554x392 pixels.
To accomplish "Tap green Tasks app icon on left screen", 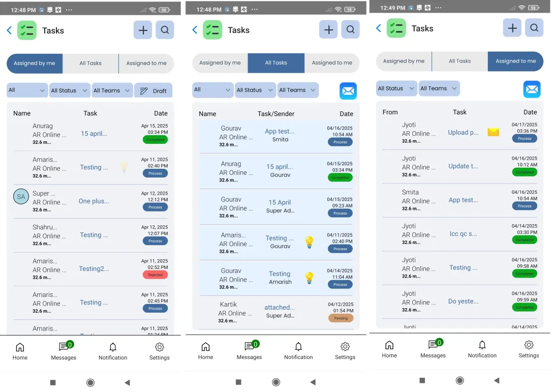I will 27,31.
